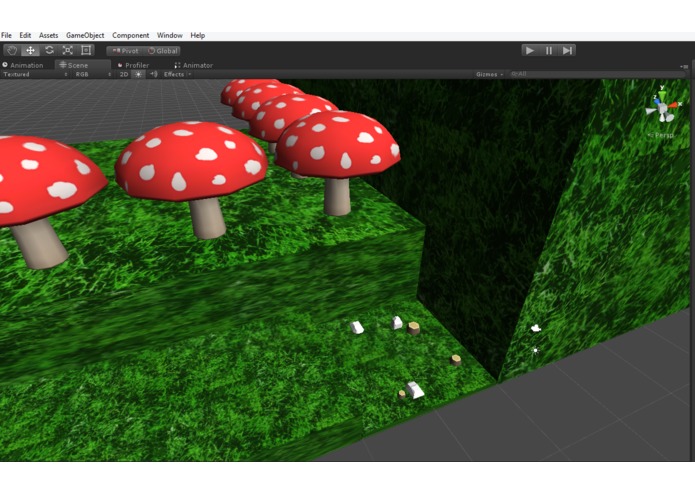Viewport: 695px width, 494px height.
Task: Open the Help menu
Action: point(198,35)
